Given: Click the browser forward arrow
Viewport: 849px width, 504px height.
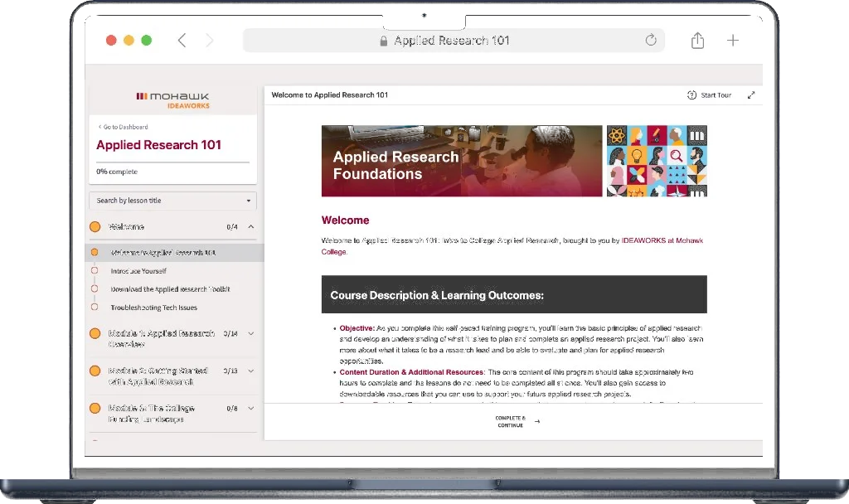Looking at the screenshot, I should pos(209,41).
